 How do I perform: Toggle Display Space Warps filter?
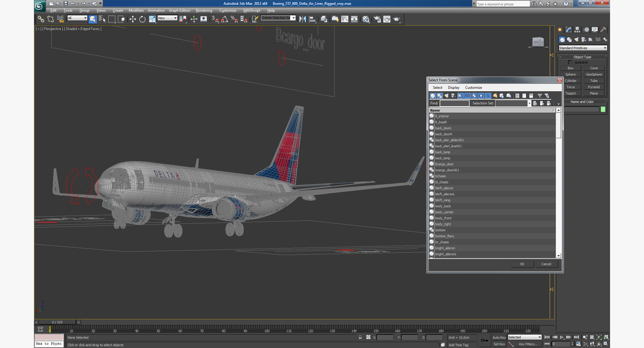[467, 96]
